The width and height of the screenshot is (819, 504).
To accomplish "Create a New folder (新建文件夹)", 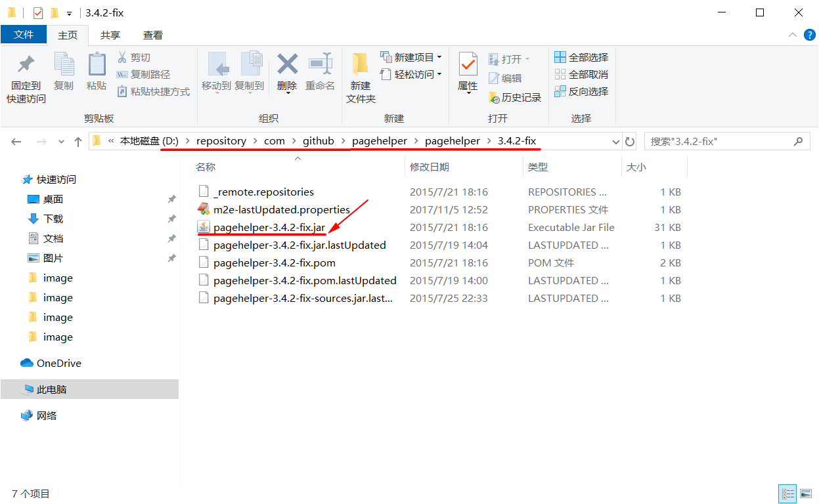I will [x=361, y=78].
